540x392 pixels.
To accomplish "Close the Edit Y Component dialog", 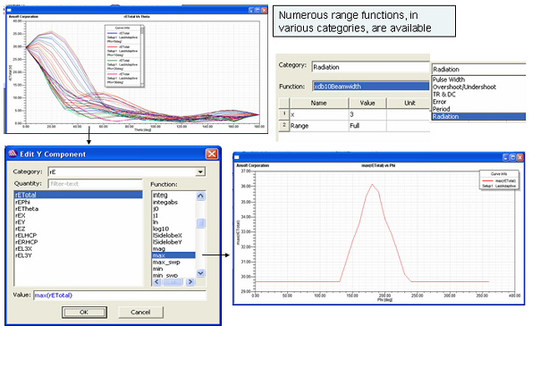I will tap(212, 154).
